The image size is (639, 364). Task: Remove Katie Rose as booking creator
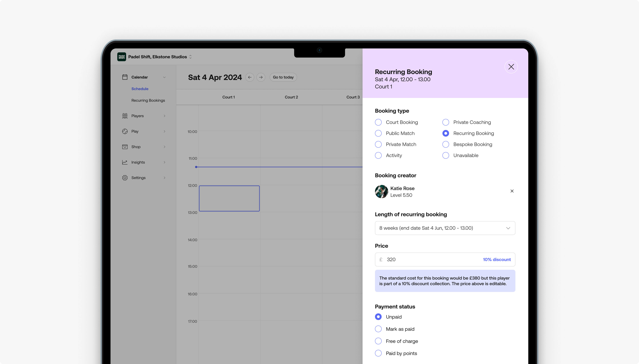click(512, 191)
